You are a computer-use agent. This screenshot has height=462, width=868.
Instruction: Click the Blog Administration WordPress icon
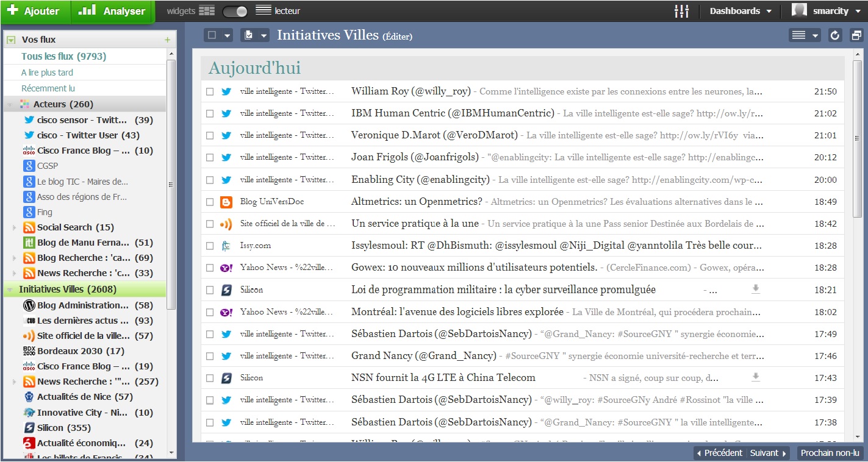pos(29,305)
